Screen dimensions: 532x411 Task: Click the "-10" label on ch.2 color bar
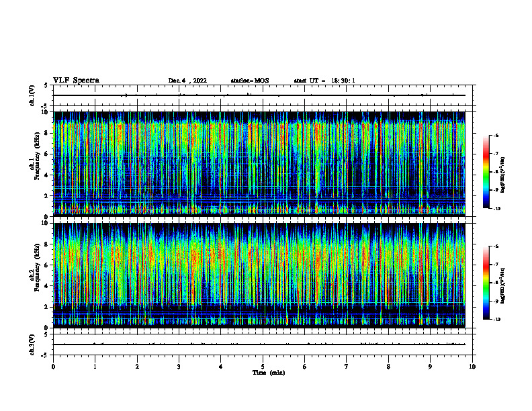coord(496,320)
